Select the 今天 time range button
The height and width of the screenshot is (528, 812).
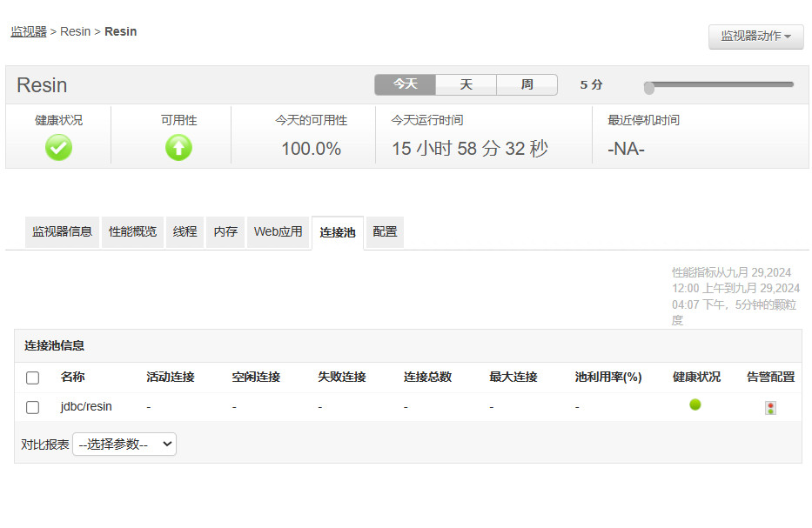[405, 84]
